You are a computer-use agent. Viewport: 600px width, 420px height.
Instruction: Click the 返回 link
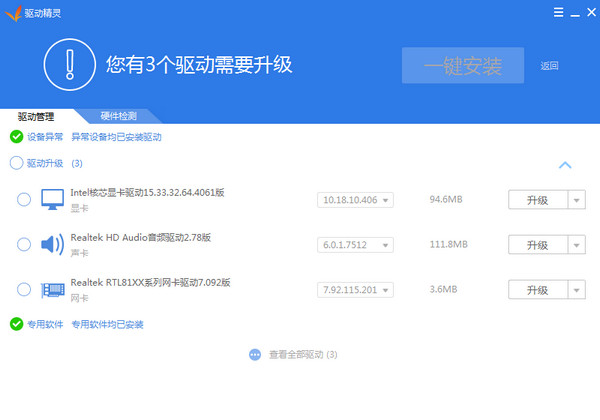pos(549,66)
